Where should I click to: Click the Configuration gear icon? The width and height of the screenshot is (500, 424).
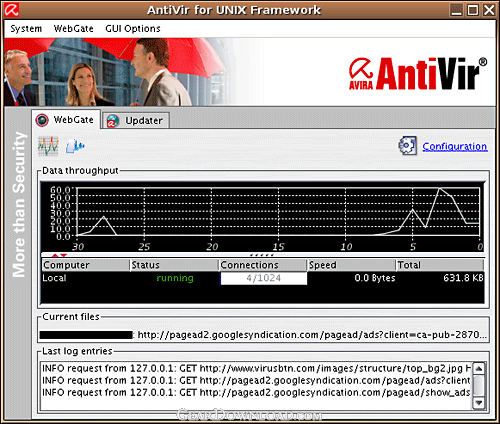(x=408, y=146)
